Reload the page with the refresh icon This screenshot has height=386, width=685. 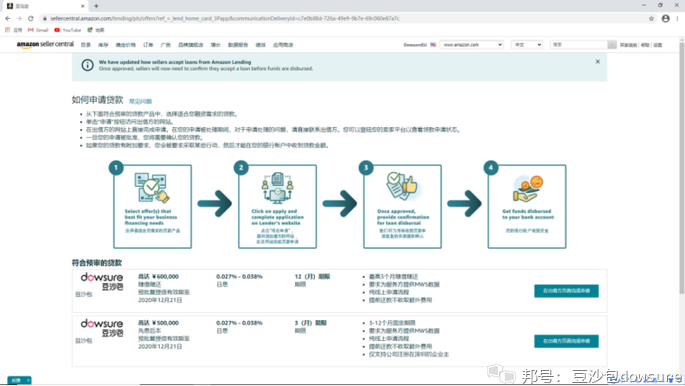click(31, 18)
